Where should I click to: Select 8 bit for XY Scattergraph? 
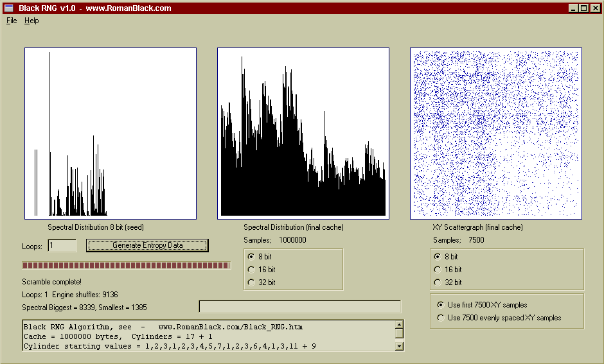pyautogui.click(x=438, y=257)
